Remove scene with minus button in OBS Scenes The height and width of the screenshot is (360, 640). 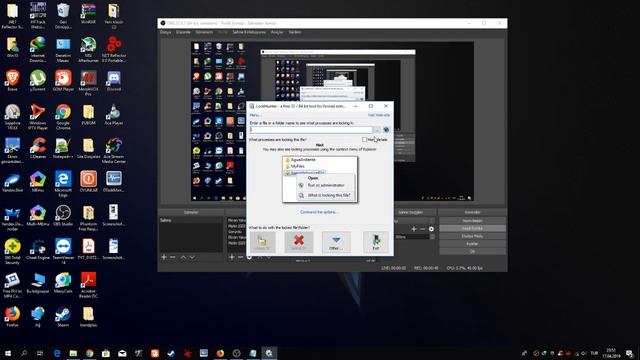coord(173,257)
